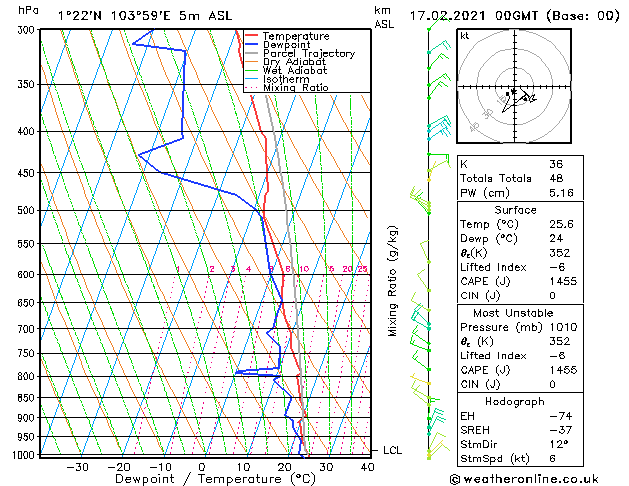This screenshot has width=629, height=486.
Task: Click the -30 temperature axis label
Action: pos(77,467)
